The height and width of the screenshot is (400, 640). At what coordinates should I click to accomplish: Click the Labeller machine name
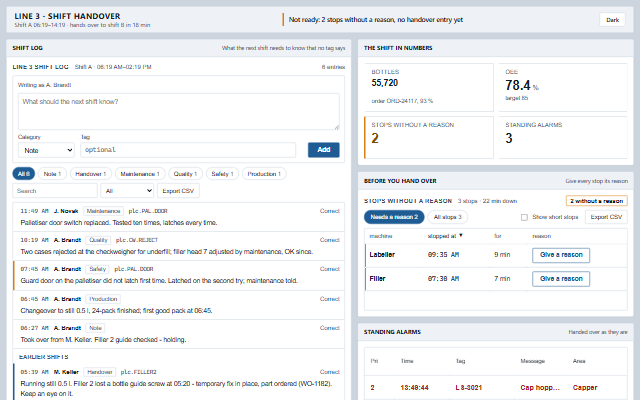(x=382, y=255)
